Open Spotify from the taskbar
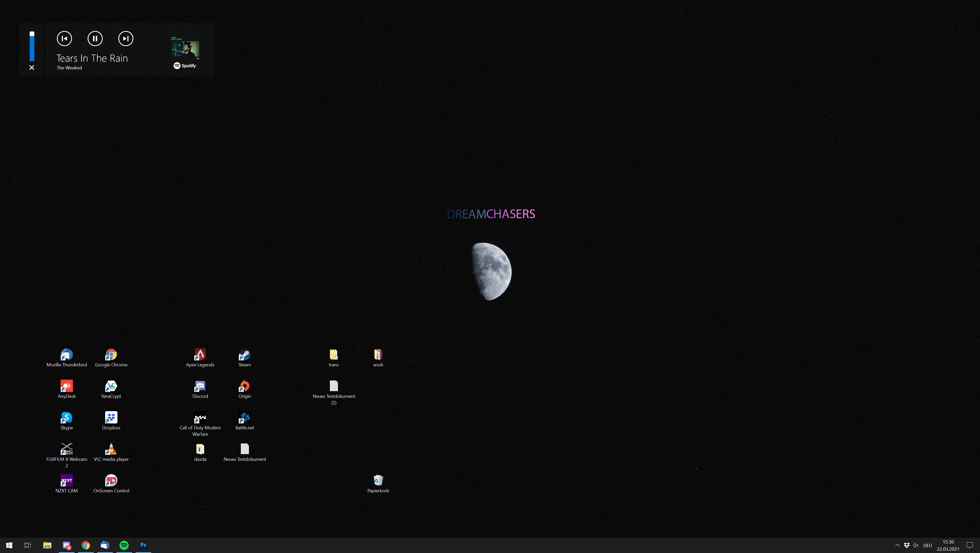The height and width of the screenshot is (553, 980). click(x=124, y=545)
